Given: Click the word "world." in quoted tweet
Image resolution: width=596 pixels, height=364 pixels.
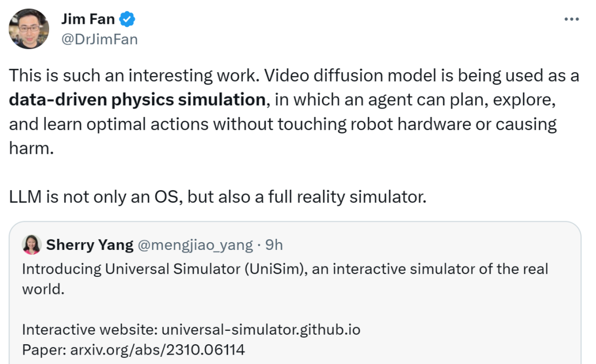Looking at the screenshot, I should 43,288.
